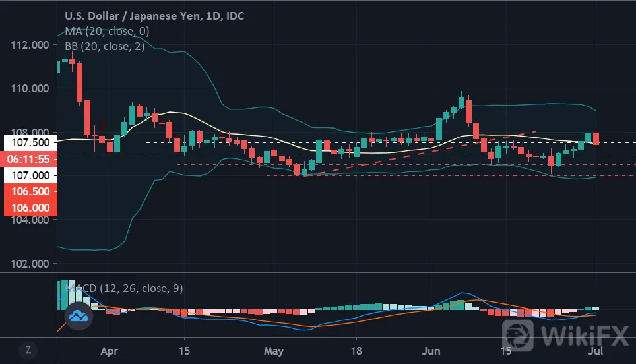The image size is (636, 364).
Task: Select the MACD (12, 26, close, 9) label
Action: (124, 288)
